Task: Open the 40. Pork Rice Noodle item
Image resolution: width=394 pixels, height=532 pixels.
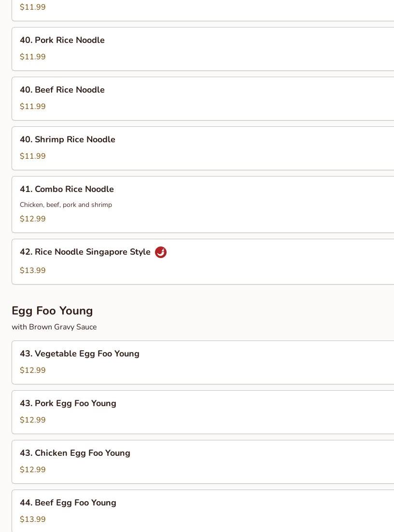Action: [x=62, y=41]
